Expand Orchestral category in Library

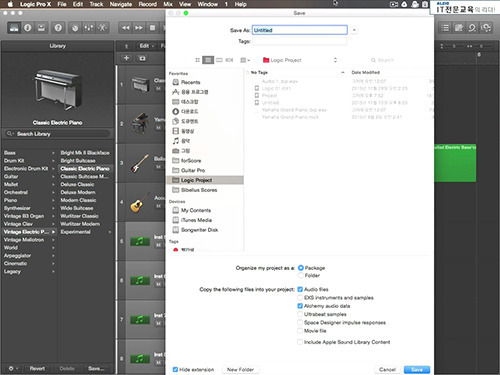point(53,192)
